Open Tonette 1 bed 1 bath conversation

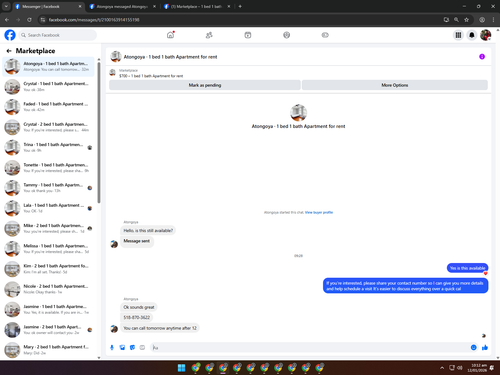[x=49, y=168]
